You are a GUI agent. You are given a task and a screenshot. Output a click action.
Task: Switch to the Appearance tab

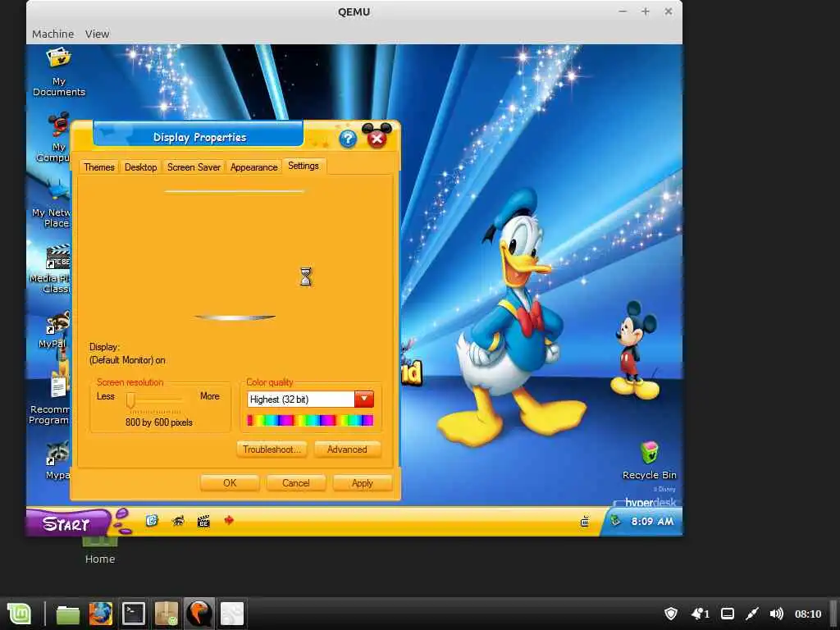254,167
